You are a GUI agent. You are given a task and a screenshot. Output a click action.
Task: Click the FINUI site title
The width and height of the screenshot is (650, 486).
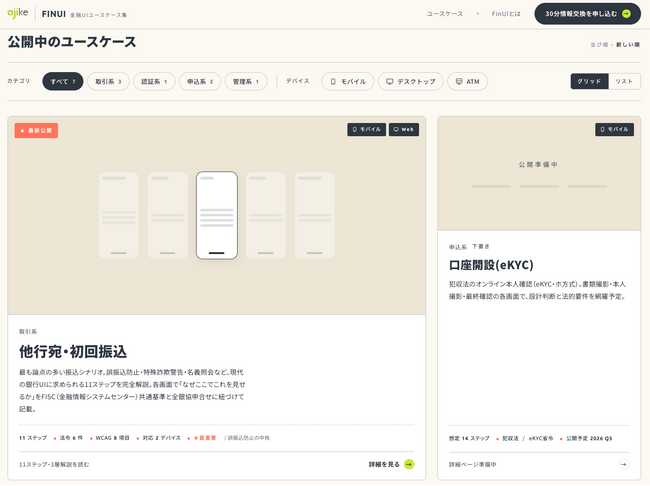(x=54, y=14)
